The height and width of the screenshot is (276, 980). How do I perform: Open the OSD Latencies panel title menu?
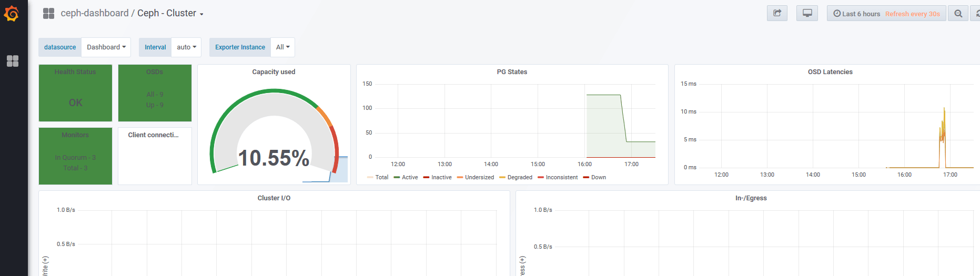(830, 72)
